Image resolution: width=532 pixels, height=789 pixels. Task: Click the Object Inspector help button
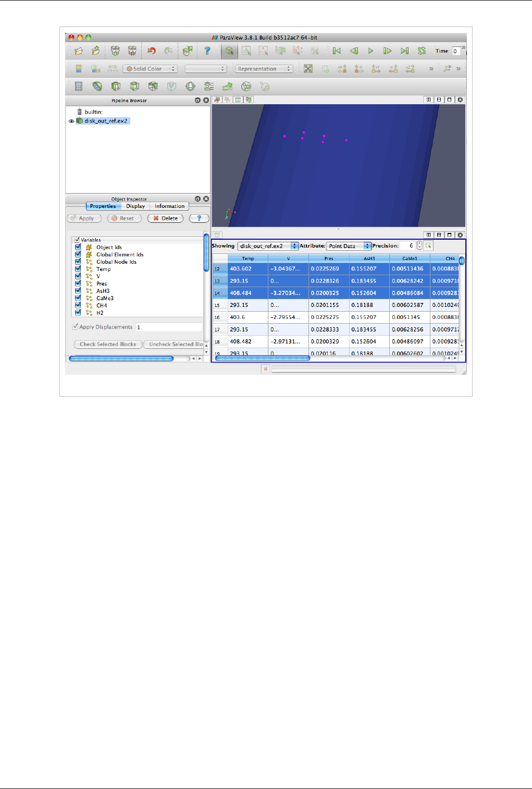[199, 218]
